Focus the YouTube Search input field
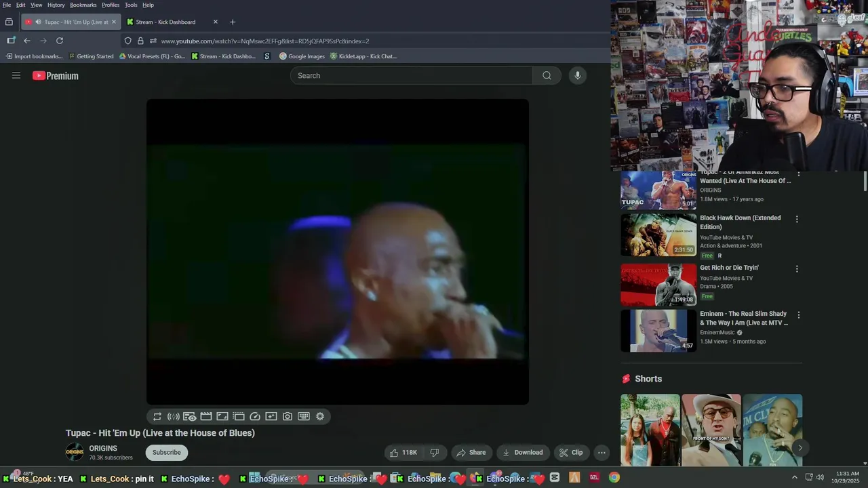This screenshot has height=488, width=868. point(412,75)
